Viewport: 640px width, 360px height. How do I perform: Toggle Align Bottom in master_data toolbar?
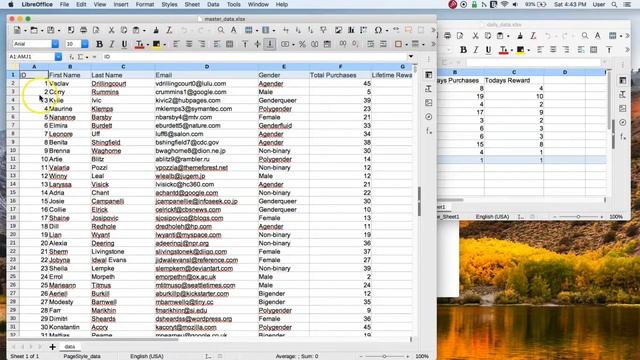(270, 44)
